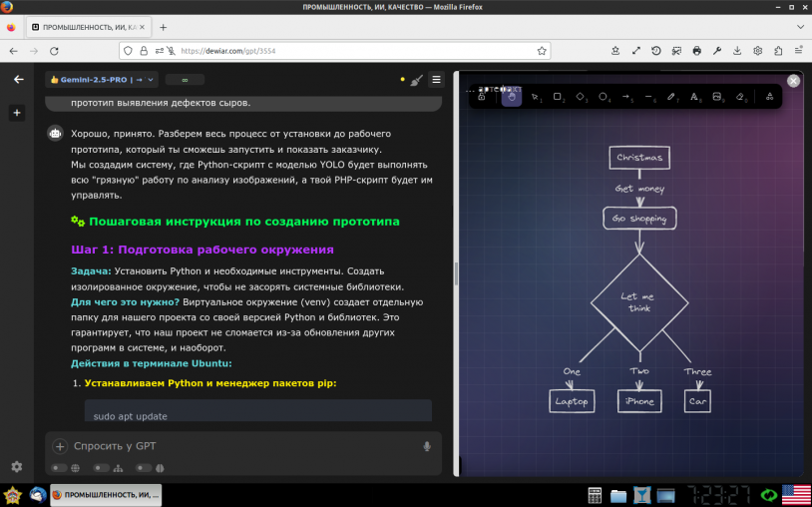Open a new Firefox tab
The image size is (812, 507).
(x=164, y=27)
